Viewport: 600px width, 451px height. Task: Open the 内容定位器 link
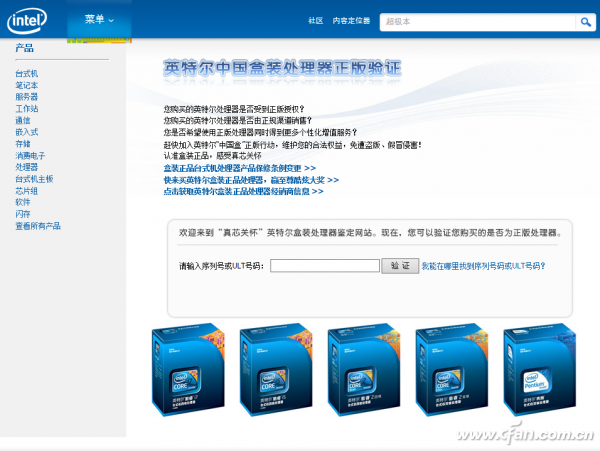point(351,21)
